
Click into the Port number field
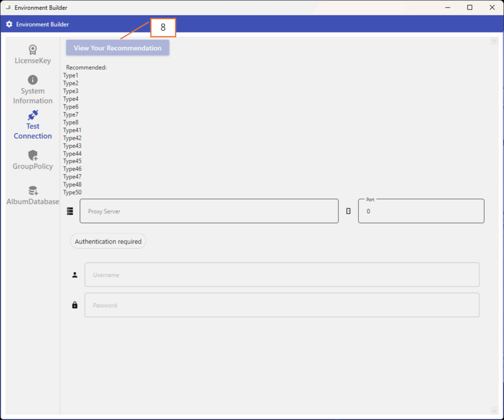[421, 212]
